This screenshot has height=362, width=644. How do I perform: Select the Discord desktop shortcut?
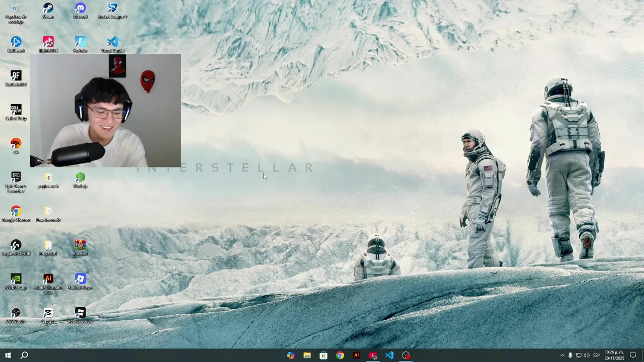tap(80, 11)
